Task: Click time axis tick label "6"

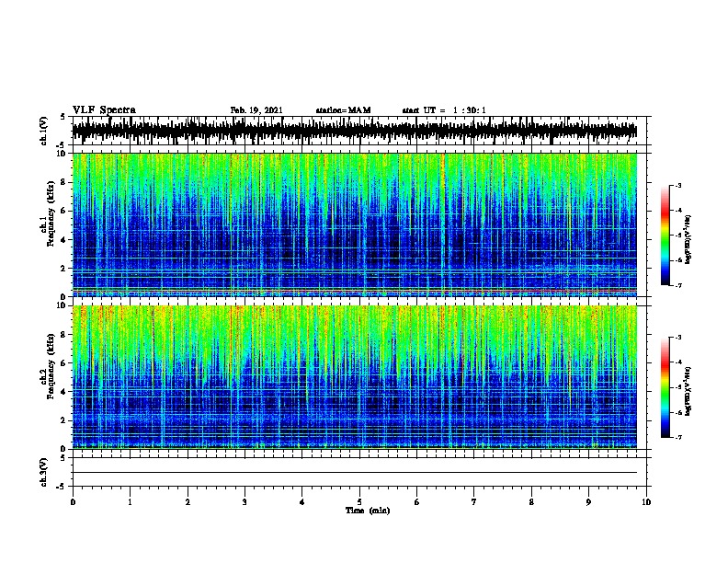Action: (x=416, y=501)
